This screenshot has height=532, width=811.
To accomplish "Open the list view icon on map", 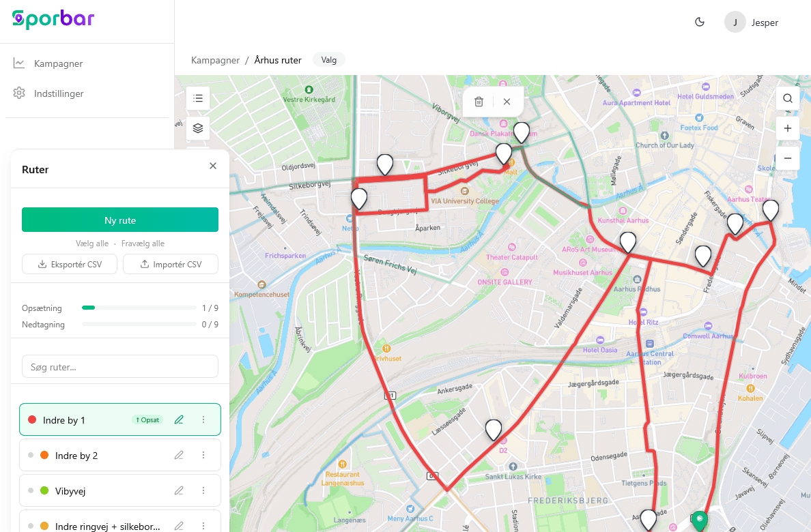I will pos(198,98).
